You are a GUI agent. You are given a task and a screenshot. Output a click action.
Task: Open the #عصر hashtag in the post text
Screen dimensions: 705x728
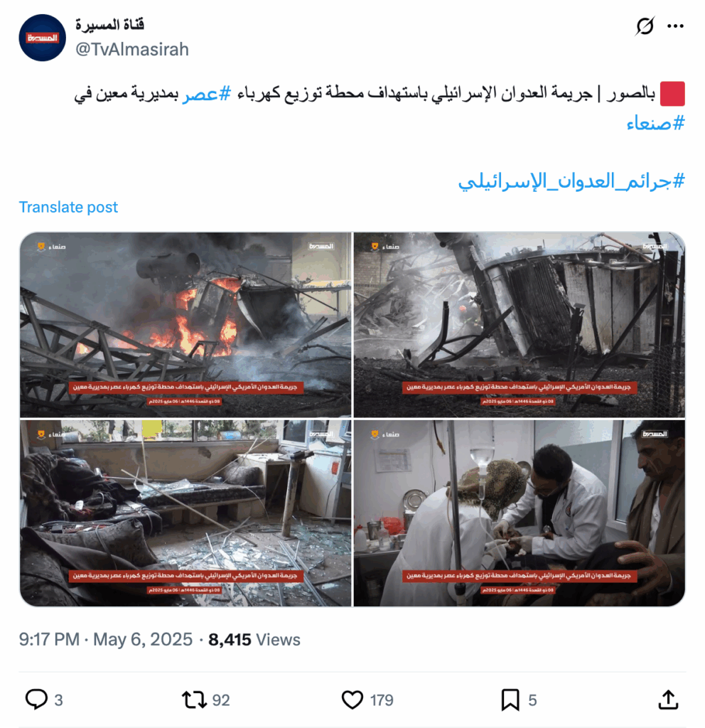click(206, 94)
